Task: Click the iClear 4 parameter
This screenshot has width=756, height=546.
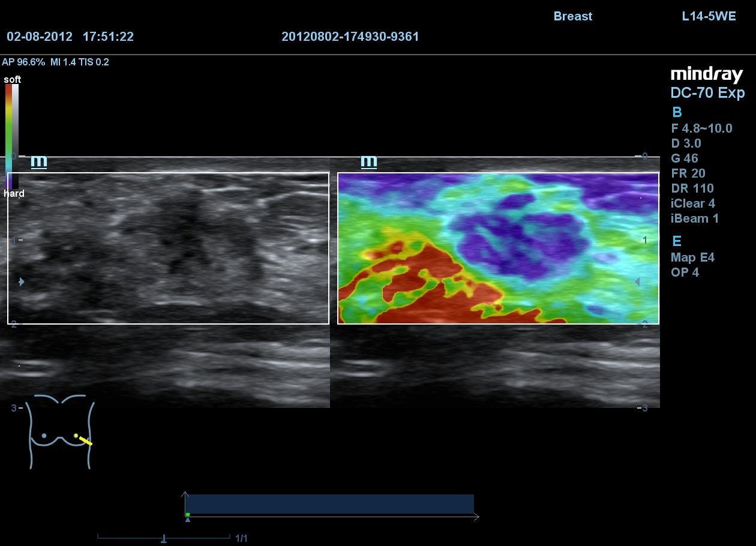Action: click(x=692, y=203)
